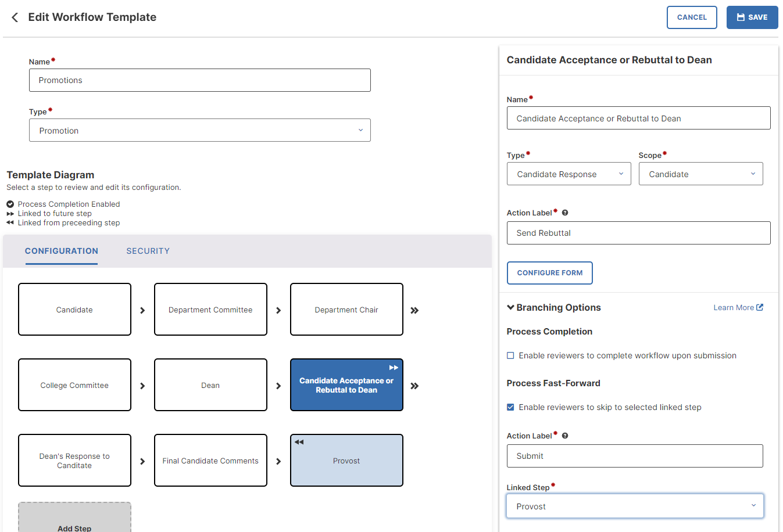Click the Template Diagram heading
The height and width of the screenshot is (532, 783).
pos(51,175)
